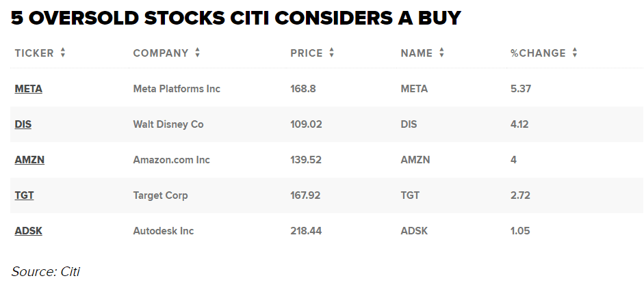The image size is (644, 287).
Task: Click the COMPANY column header text
Action: [x=161, y=53]
